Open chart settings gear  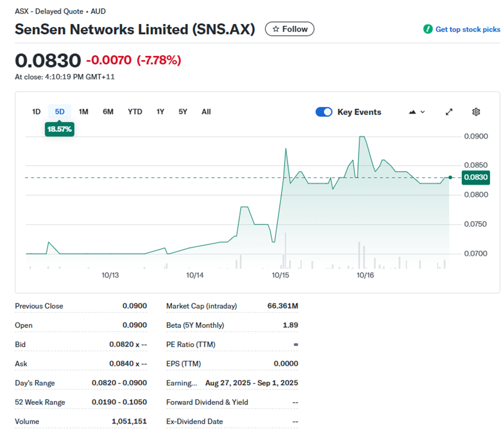pos(476,112)
